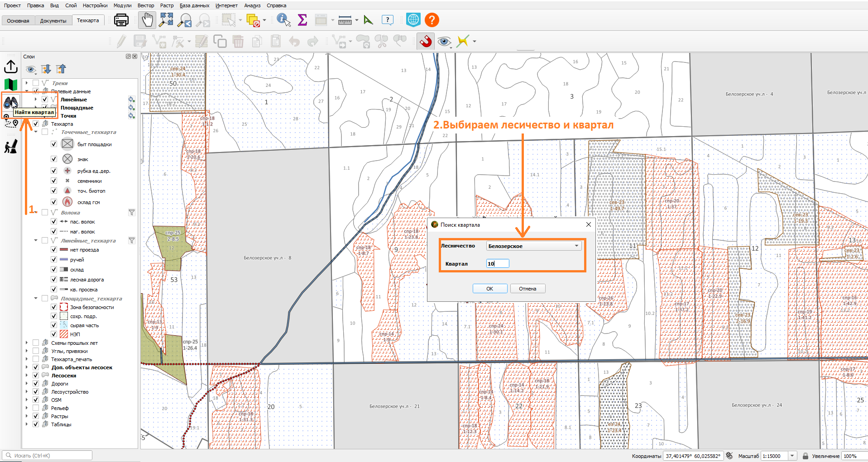Open the Масштаб scale dropdown arrow
868x462 pixels.
coord(792,456)
